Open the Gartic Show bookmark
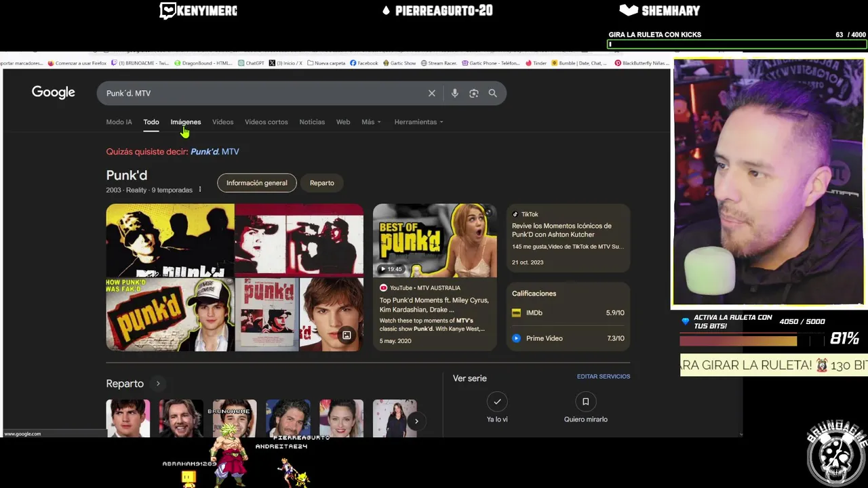 tap(399, 63)
